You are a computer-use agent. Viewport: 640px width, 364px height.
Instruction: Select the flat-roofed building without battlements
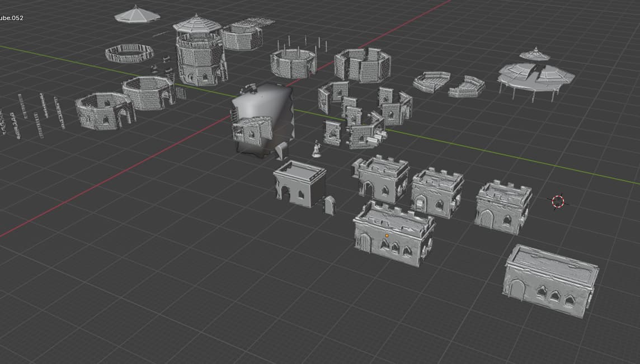click(x=299, y=183)
